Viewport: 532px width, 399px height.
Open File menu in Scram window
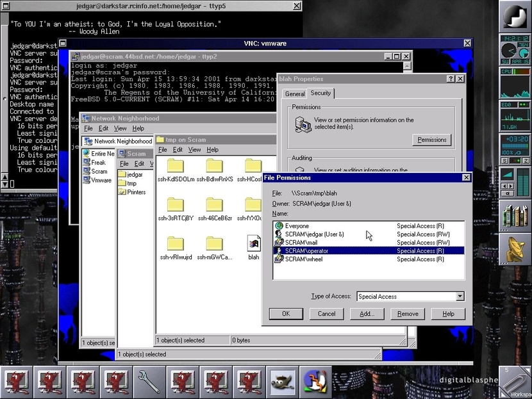124,164
